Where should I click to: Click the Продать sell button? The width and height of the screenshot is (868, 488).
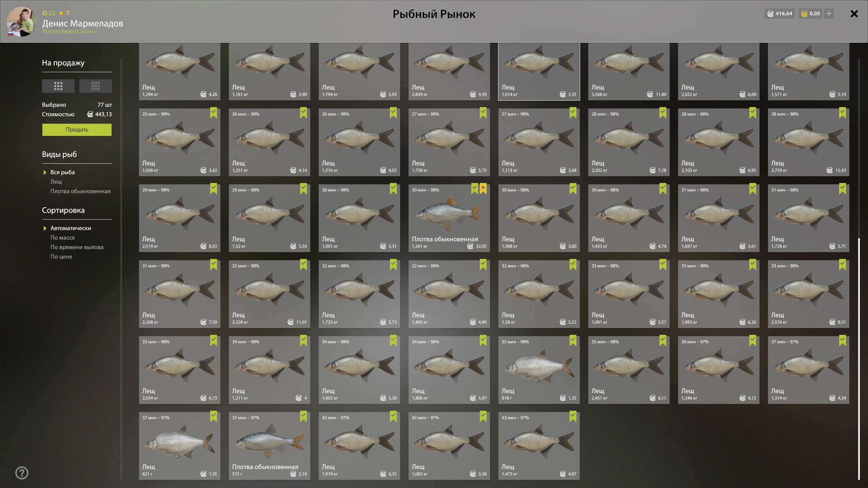77,129
